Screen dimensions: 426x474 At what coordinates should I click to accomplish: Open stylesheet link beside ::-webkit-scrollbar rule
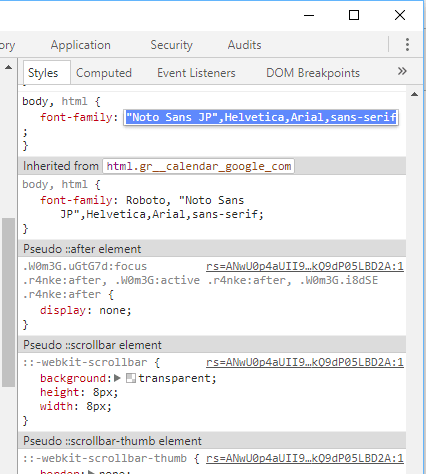pos(305,362)
